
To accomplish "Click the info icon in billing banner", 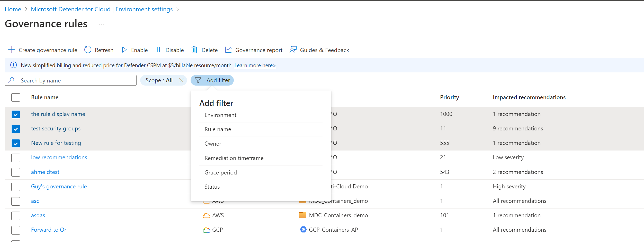I will 13,65.
